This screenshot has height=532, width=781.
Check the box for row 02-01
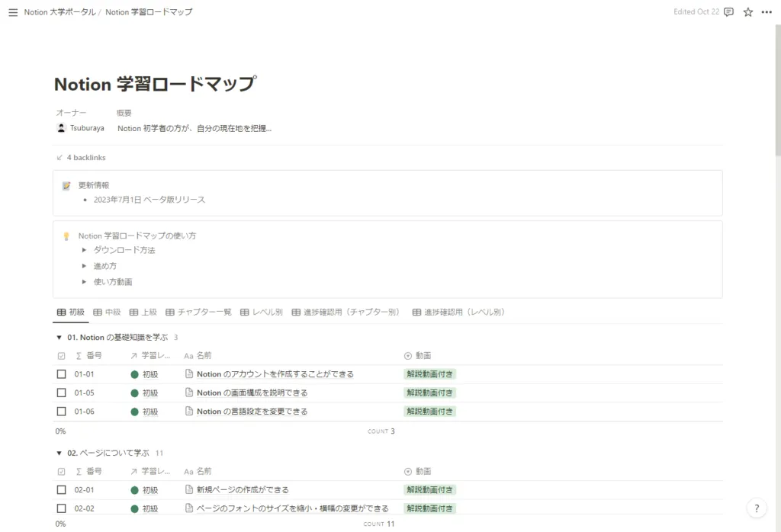(61, 489)
